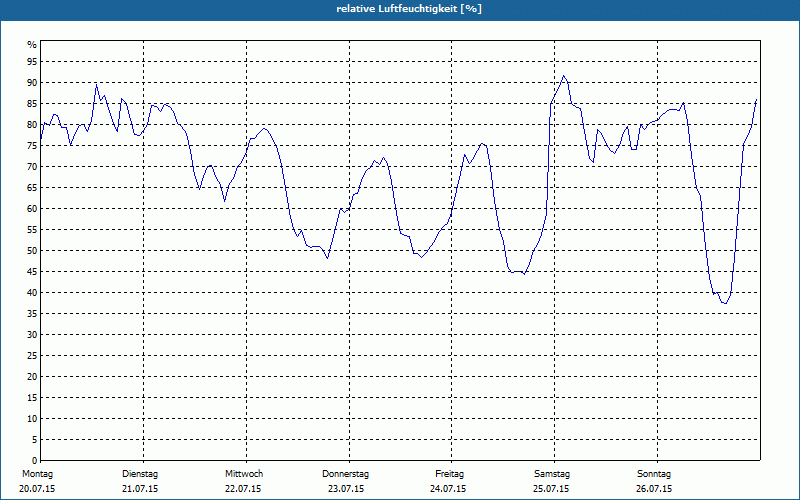Select the 'Samstag' day label

pos(552,474)
